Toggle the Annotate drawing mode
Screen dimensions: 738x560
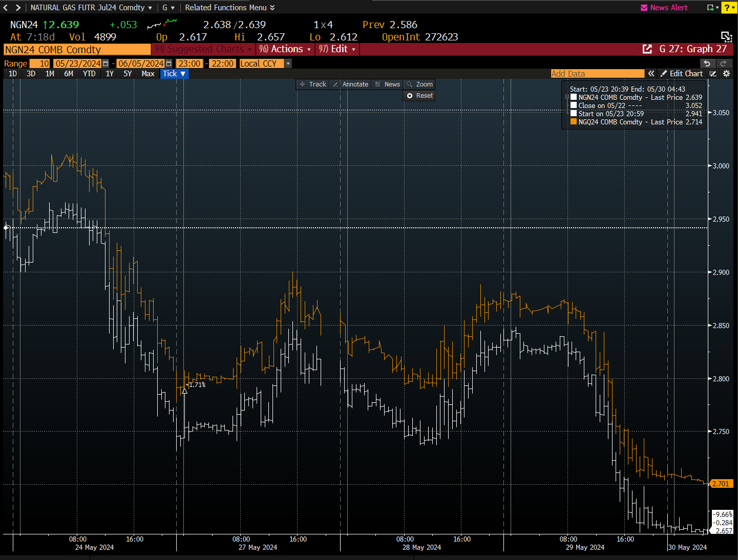350,84
